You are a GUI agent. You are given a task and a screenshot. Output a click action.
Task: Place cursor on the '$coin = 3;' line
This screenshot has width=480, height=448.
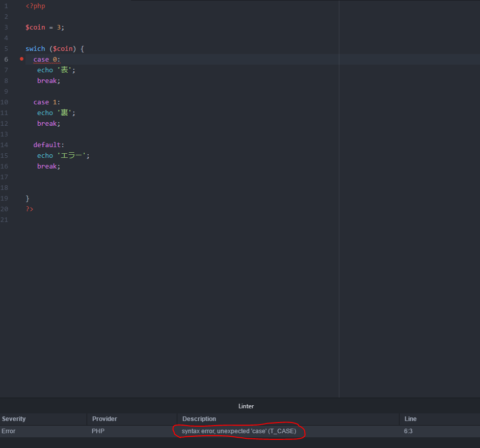click(44, 27)
